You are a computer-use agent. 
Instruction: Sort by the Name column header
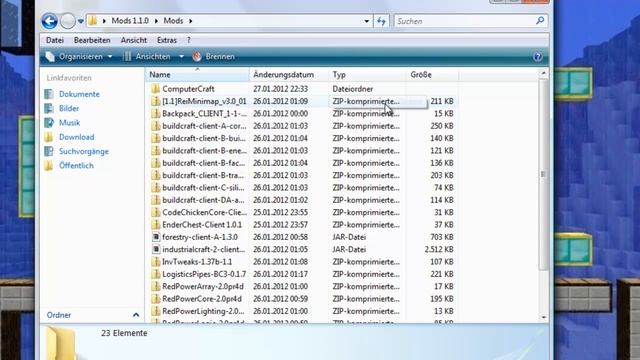[197, 75]
